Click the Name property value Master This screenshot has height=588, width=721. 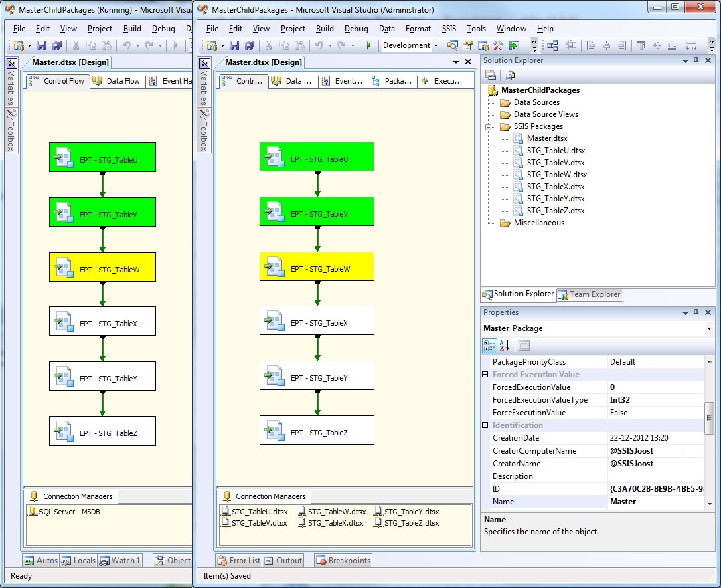[x=655, y=502]
